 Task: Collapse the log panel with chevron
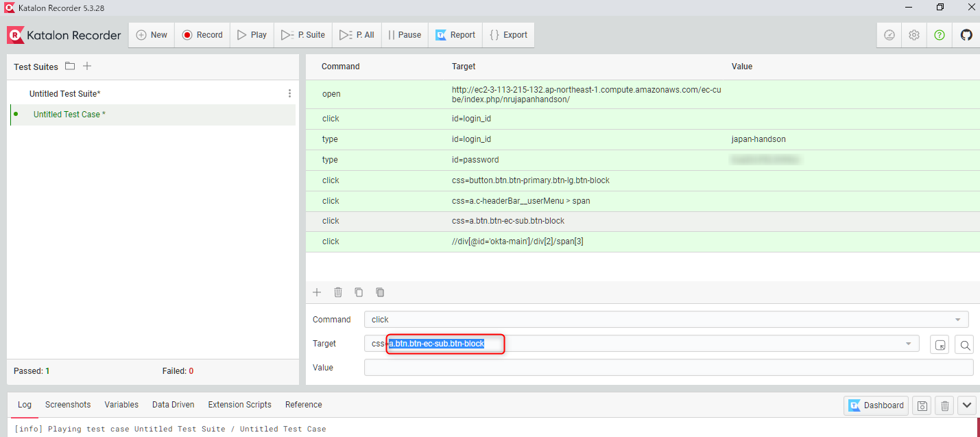(x=967, y=405)
